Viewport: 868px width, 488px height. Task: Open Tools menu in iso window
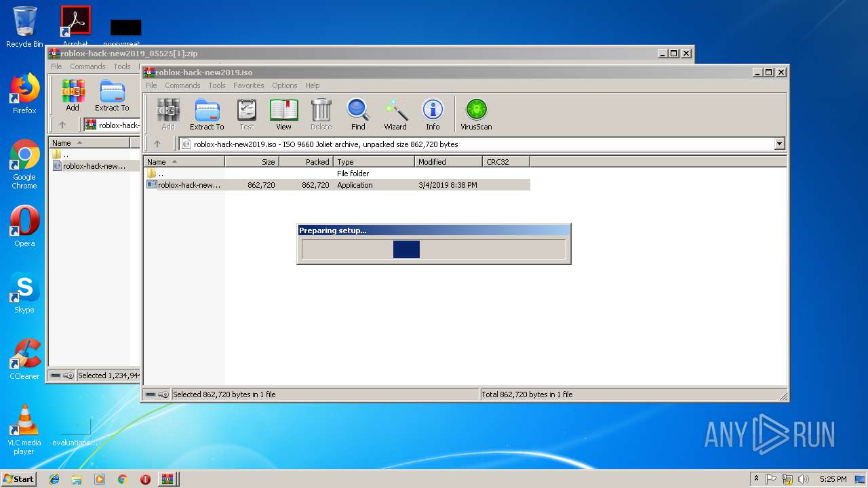(217, 85)
